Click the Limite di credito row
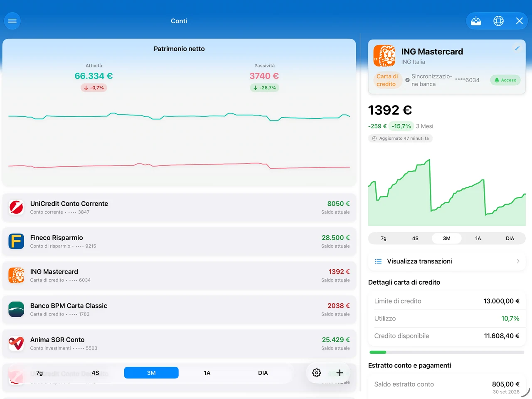The height and width of the screenshot is (399, 532). tap(447, 301)
